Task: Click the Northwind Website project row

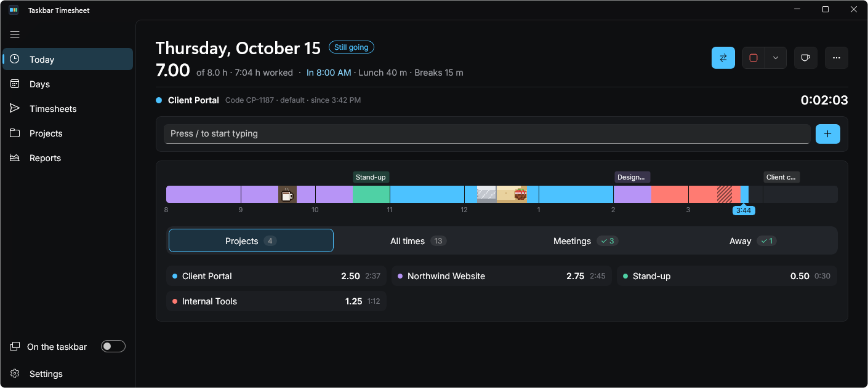Action: (502, 275)
